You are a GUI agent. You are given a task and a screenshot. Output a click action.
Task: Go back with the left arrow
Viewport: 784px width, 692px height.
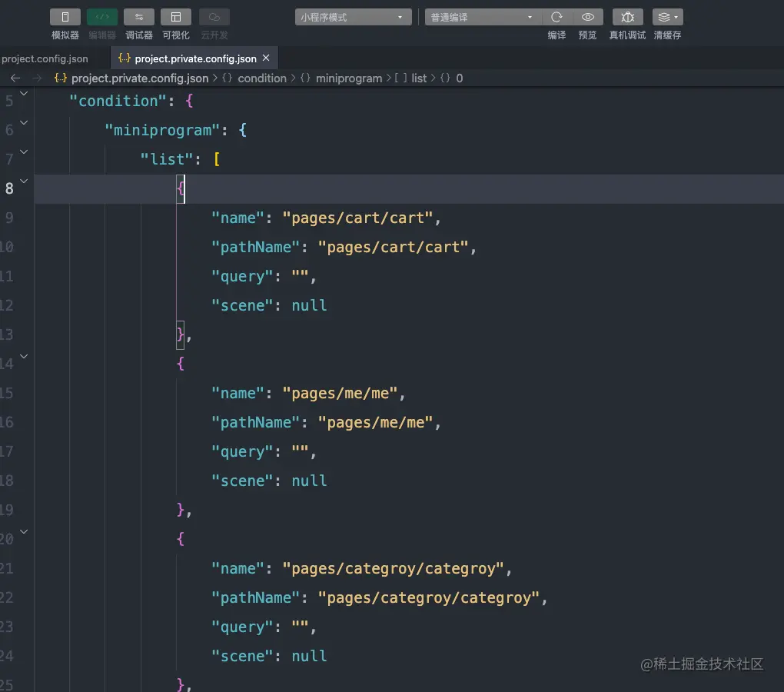tap(15, 78)
